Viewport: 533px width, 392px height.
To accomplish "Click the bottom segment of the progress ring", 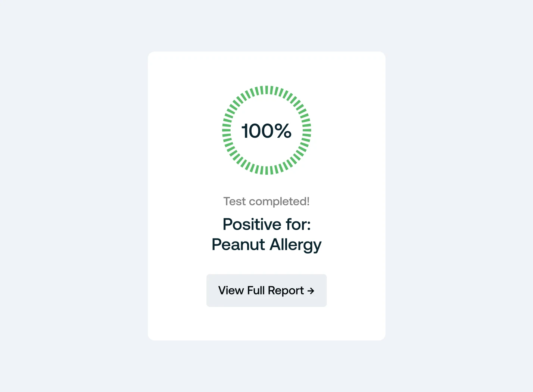I will click(266, 170).
